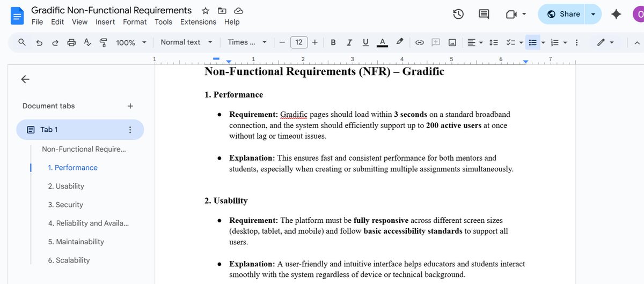Go to 4. Reliability and Availa... outline entry
The image size is (644, 284).
click(x=88, y=223)
